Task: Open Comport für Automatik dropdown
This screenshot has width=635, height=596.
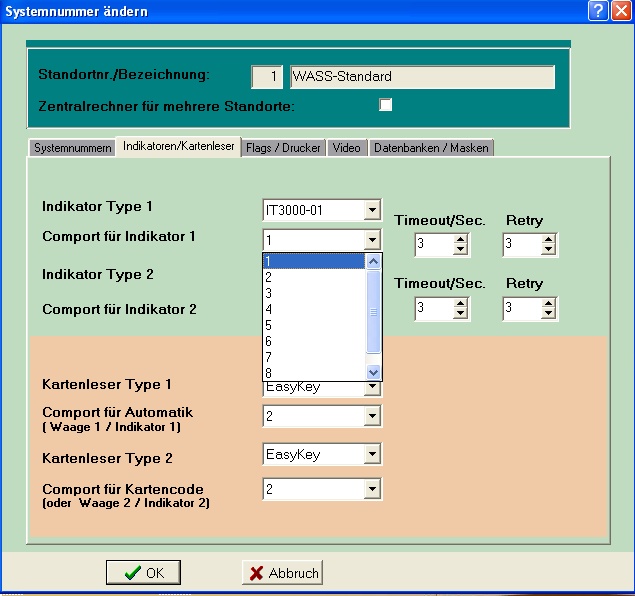Action: (372, 416)
